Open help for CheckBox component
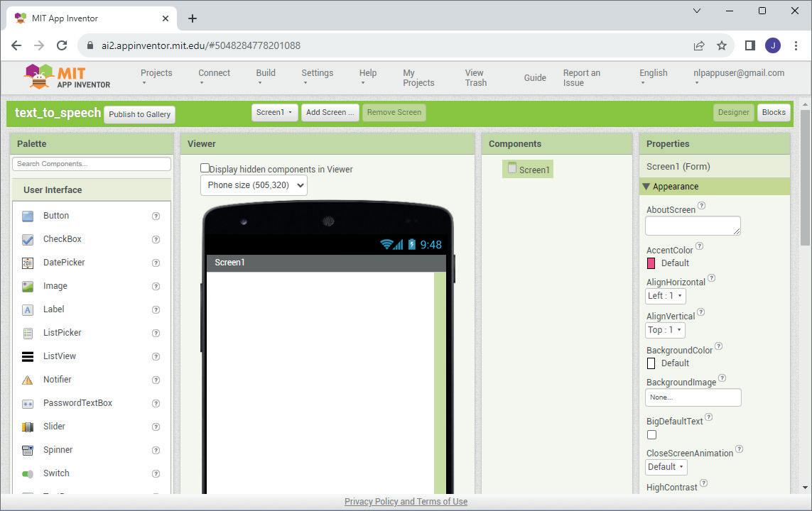Screen dimensions: 812x511 tap(156, 239)
